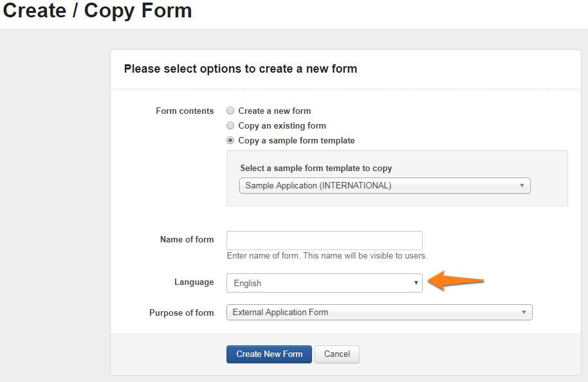The image size is (588, 382).
Task: Click the Cancel button
Action: click(336, 354)
